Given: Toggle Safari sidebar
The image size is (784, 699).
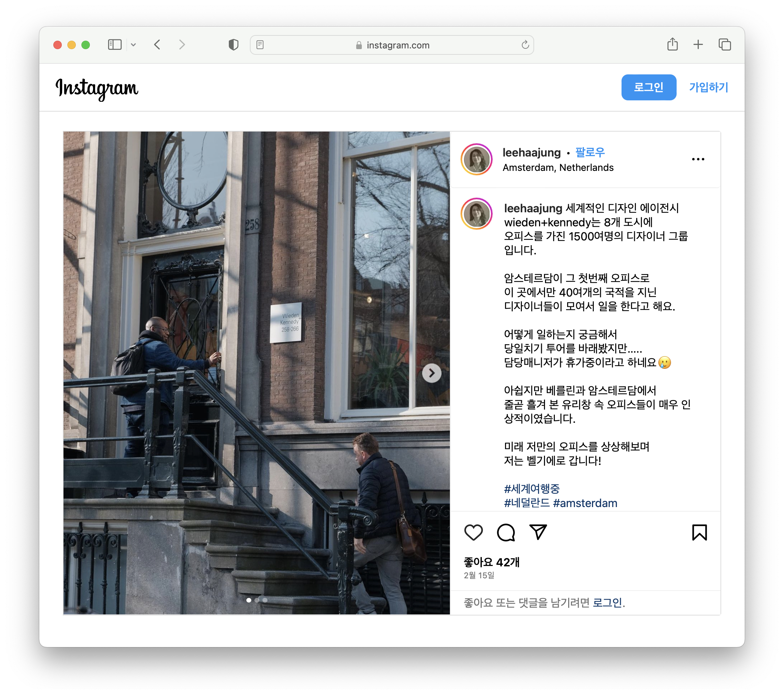Looking at the screenshot, I should 114,45.
